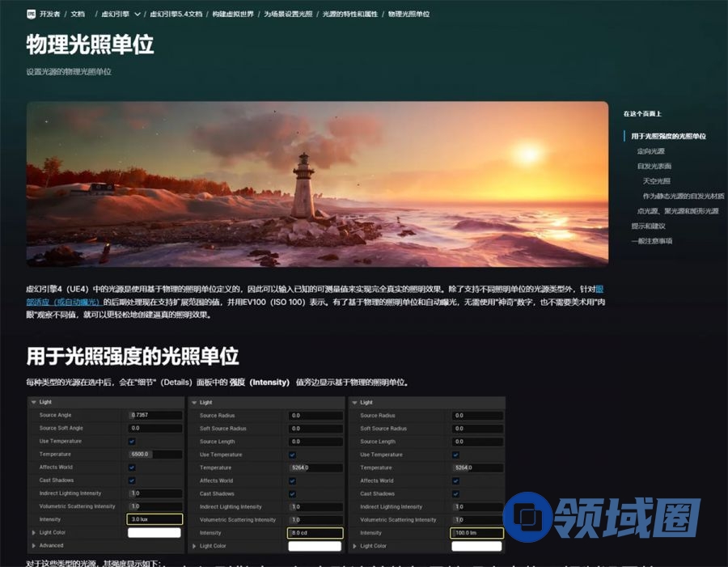
Task: Click the Intensity field showing 100.0 lm
Action: (476, 533)
